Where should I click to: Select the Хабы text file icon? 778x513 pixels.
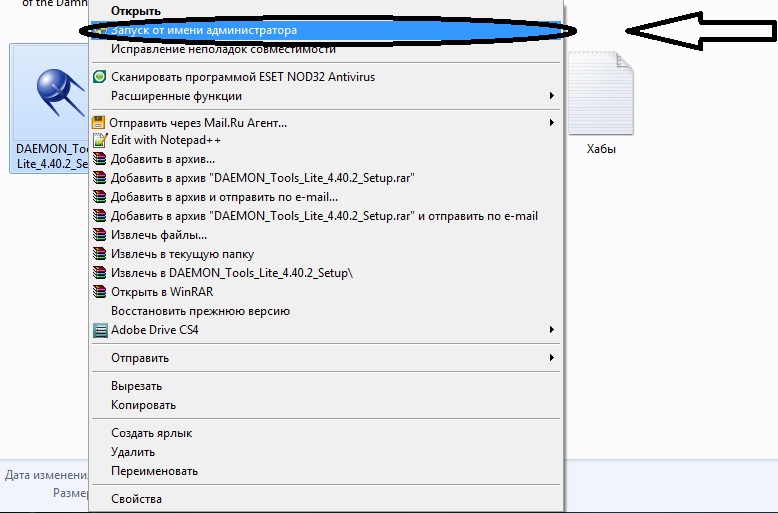(x=601, y=93)
